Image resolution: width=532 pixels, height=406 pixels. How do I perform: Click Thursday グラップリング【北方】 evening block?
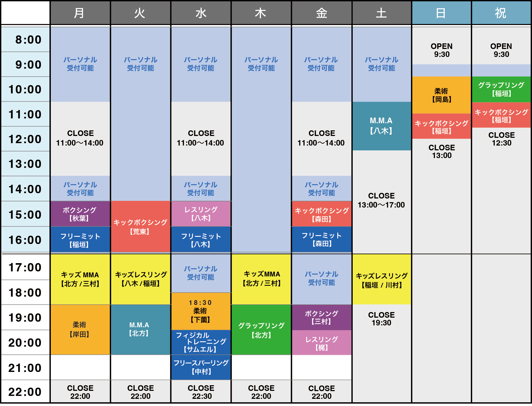(261, 330)
